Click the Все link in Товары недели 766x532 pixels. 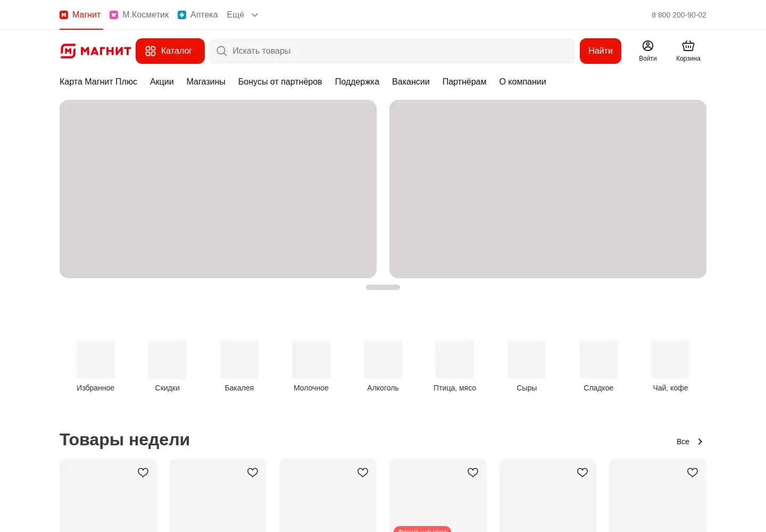coord(683,442)
